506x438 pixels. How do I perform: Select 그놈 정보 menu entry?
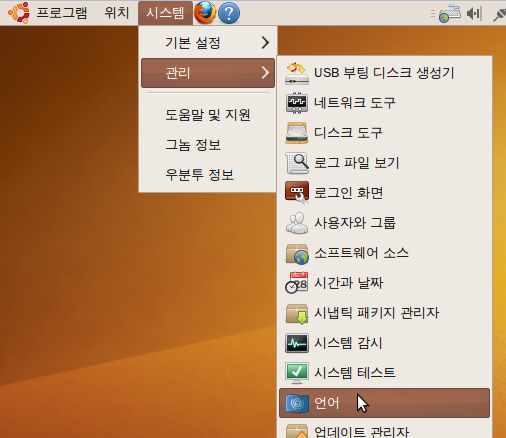[x=208, y=145]
